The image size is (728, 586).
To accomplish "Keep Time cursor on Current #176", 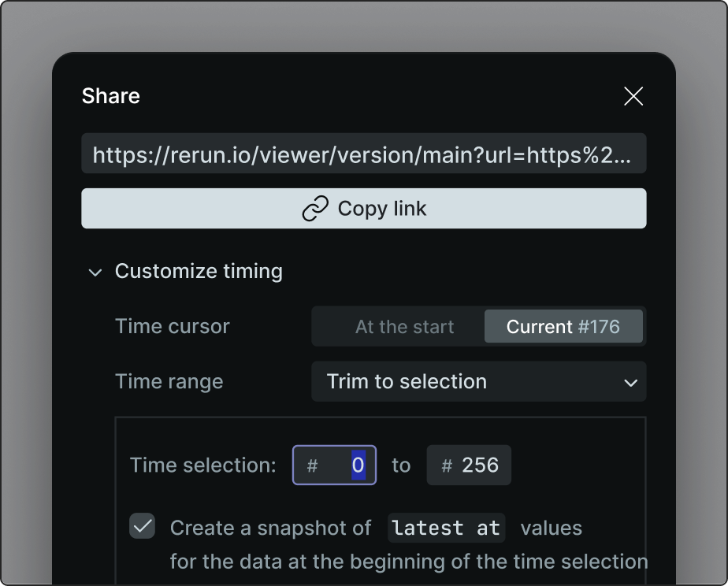I will pyautogui.click(x=564, y=326).
